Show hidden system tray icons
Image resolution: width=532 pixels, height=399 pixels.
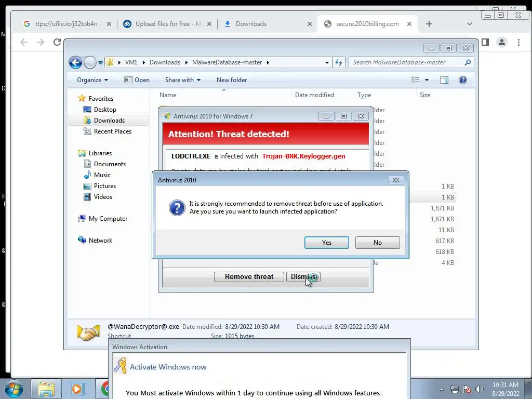pyautogui.click(x=442, y=389)
